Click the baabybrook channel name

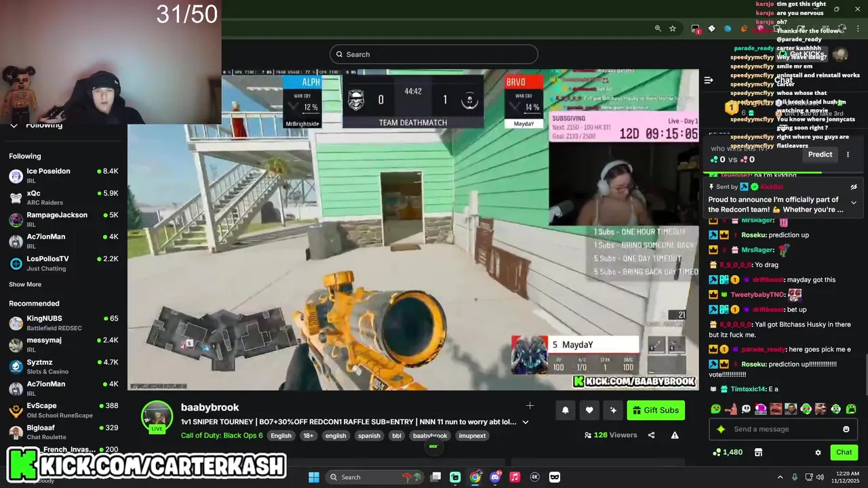point(210,407)
